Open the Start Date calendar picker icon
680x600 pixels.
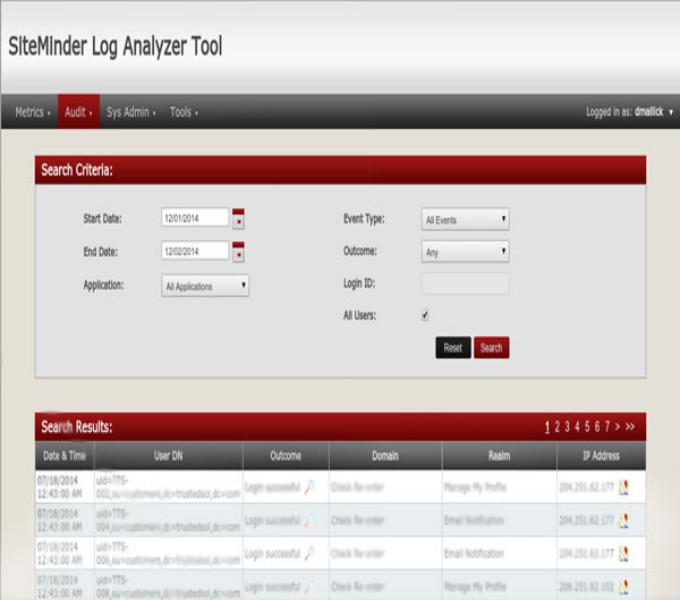coord(238,219)
